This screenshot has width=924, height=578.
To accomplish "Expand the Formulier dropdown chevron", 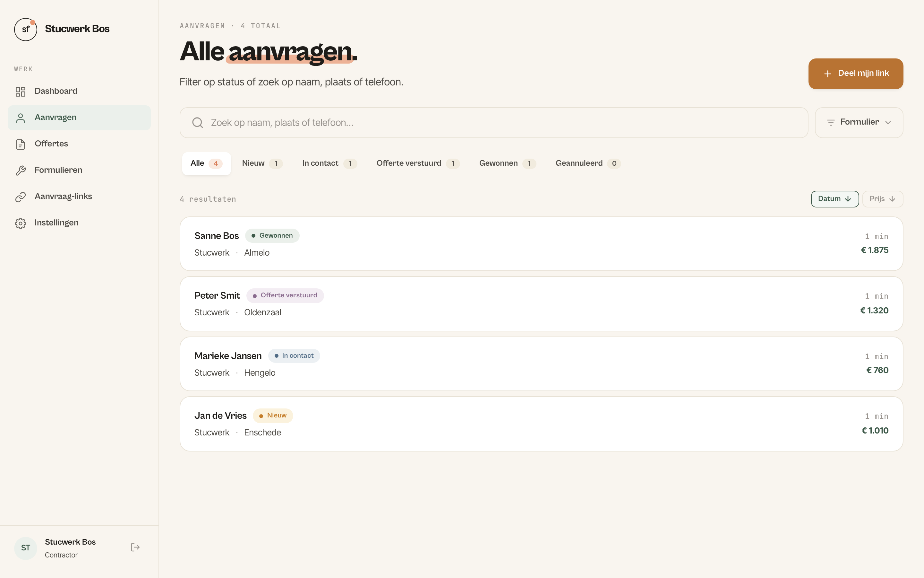I will tap(888, 123).
